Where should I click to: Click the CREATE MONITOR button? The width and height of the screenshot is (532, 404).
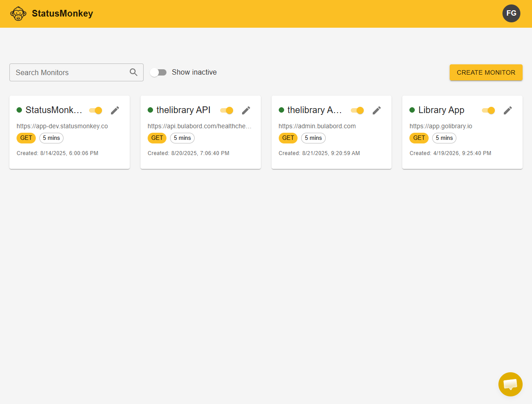tap(486, 72)
